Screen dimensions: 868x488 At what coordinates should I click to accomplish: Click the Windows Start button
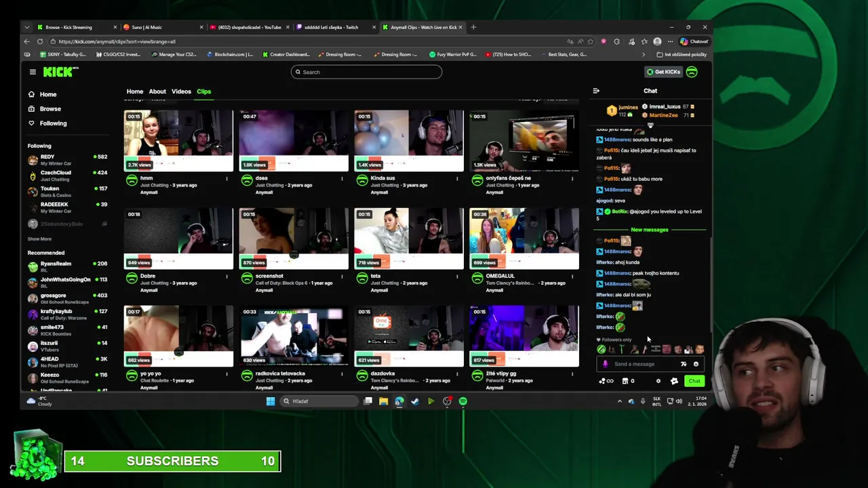click(x=271, y=401)
